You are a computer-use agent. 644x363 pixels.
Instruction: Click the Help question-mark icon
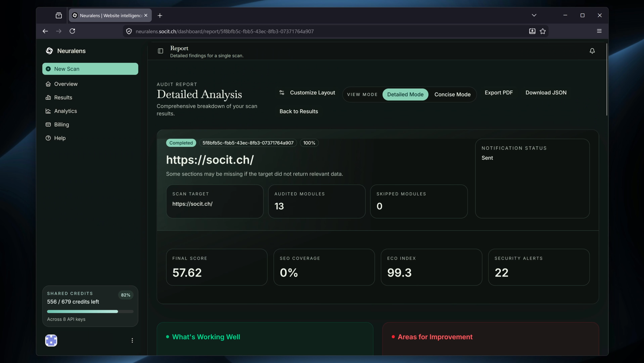tap(48, 138)
